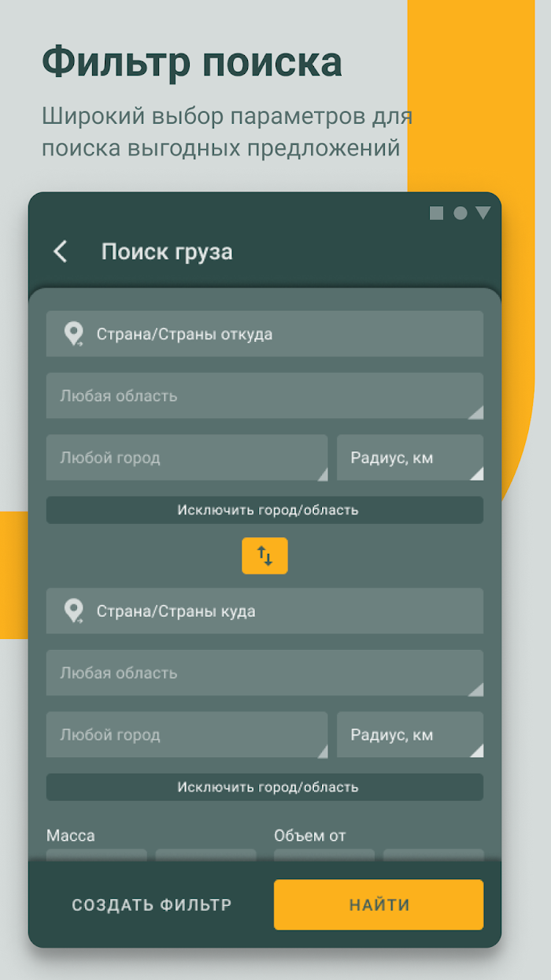The height and width of the screenshot is (980, 551).
Task: Click the Поиск груза title
Action: pos(167,252)
